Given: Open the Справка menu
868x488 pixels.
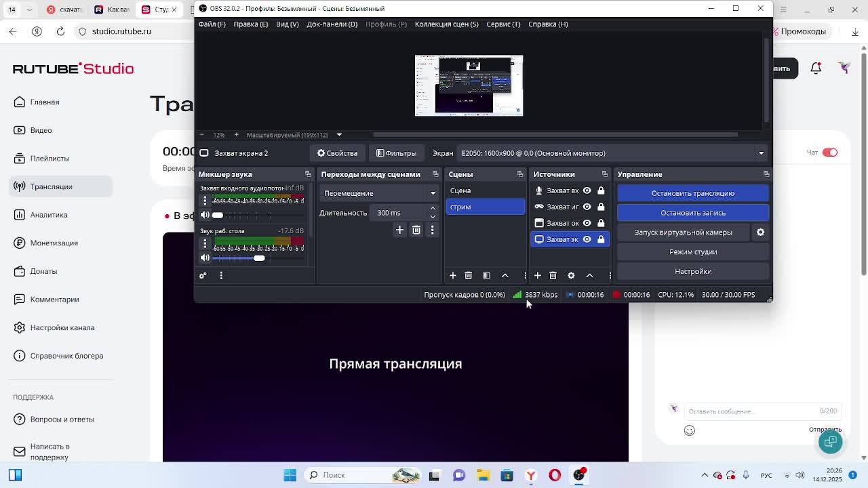Looking at the screenshot, I should click(x=548, y=24).
